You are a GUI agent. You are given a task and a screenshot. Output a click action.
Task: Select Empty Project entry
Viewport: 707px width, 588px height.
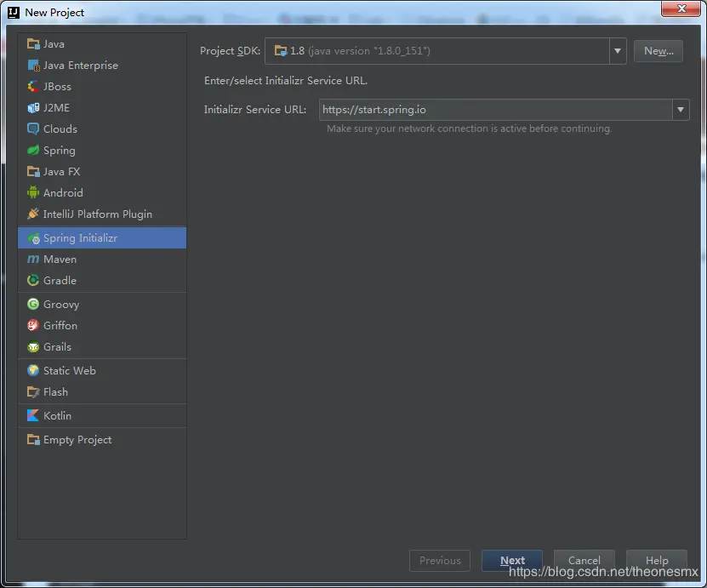(x=102, y=440)
